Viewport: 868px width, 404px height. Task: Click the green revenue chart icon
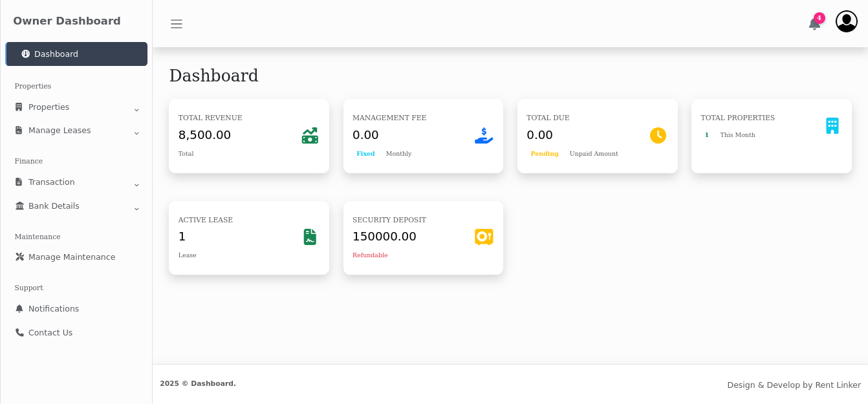click(x=309, y=136)
